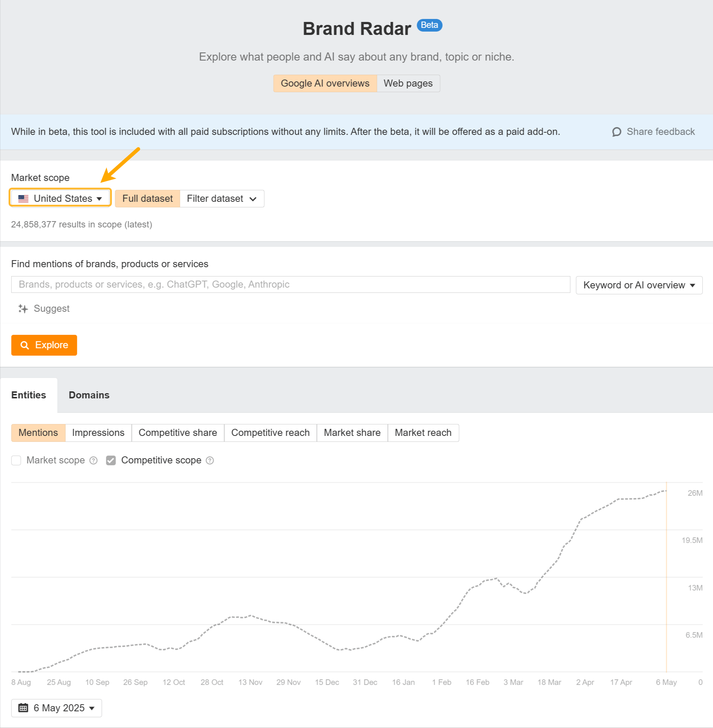Screen dimensions: 713x728
Task: Open the Keyword or AI overview dropdown
Action: tap(639, 285)
